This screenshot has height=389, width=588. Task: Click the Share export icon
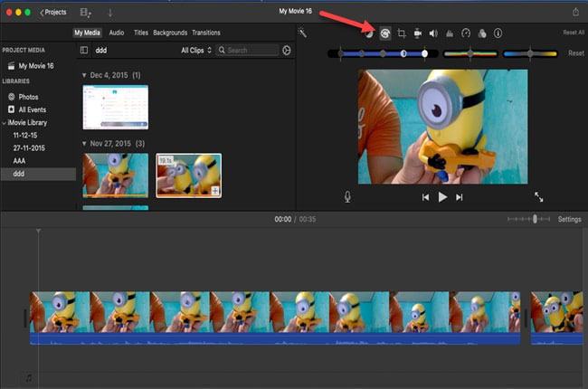pyautogui.click(x=575, y=12)
